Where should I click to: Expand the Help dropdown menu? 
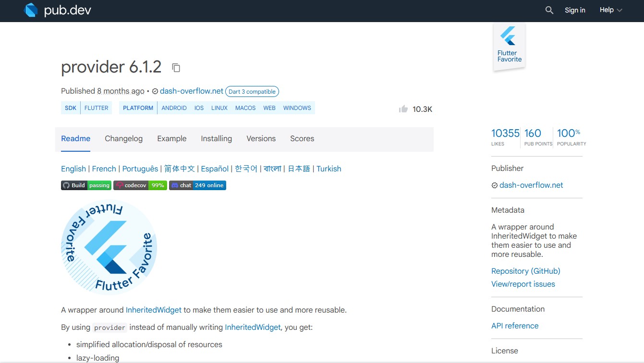point(611,10)
